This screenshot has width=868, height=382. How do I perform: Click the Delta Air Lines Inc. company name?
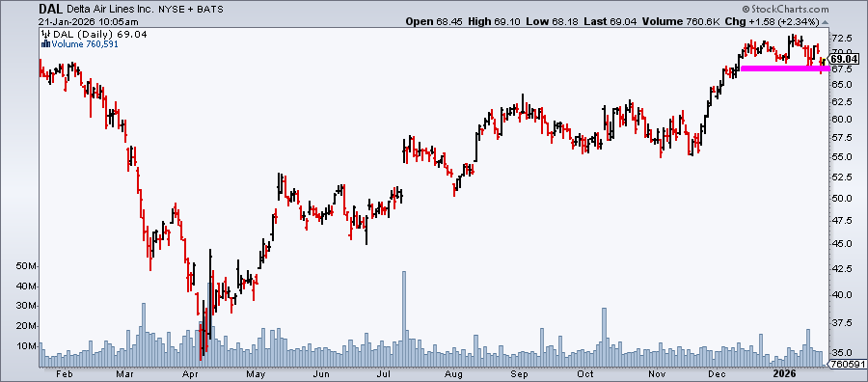(111, 10)
